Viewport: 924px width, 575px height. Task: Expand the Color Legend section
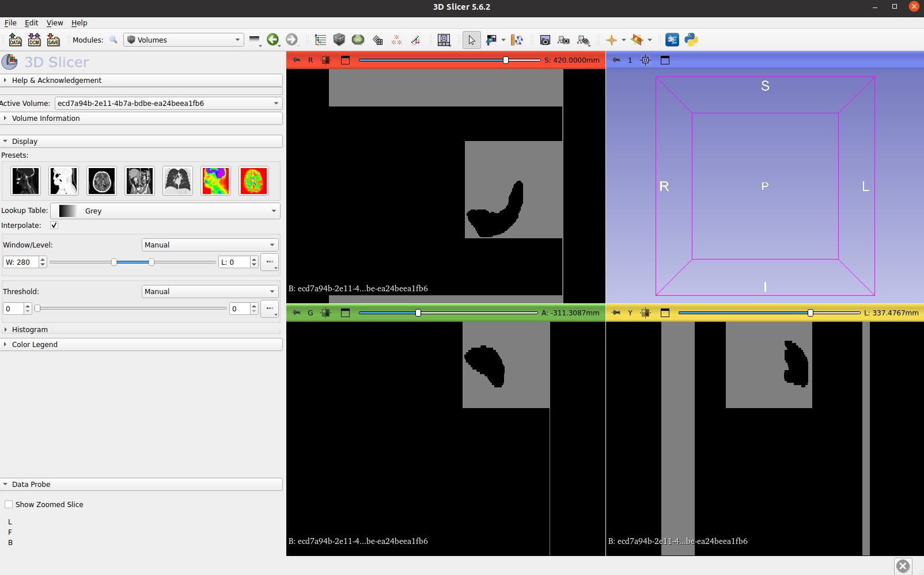click(142, 344)
